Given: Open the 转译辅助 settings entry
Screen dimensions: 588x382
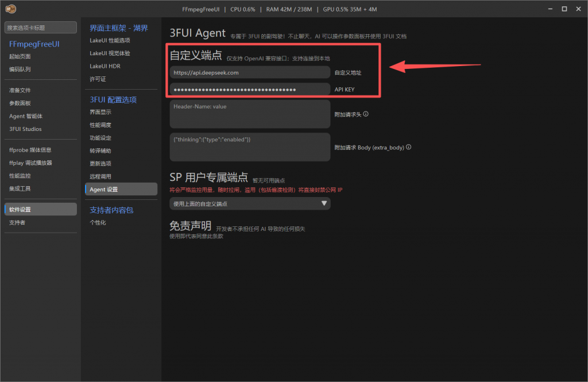Looking at the screenshot, I should click(100, 151).
